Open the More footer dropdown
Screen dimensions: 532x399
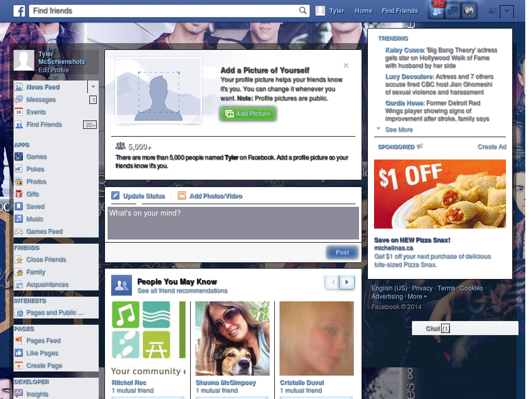pyautogui.click(x=417, y=297)
